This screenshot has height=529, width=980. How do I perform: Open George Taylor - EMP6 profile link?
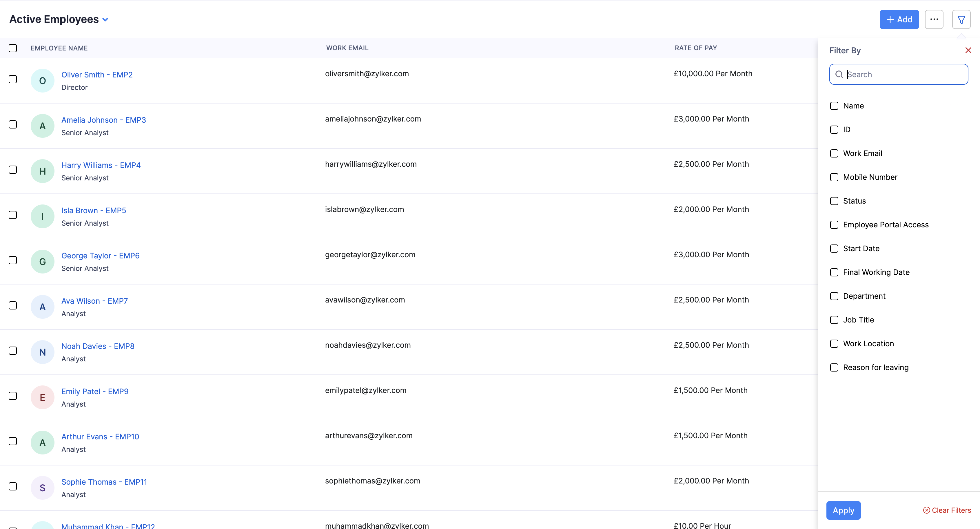pos(101,256)
